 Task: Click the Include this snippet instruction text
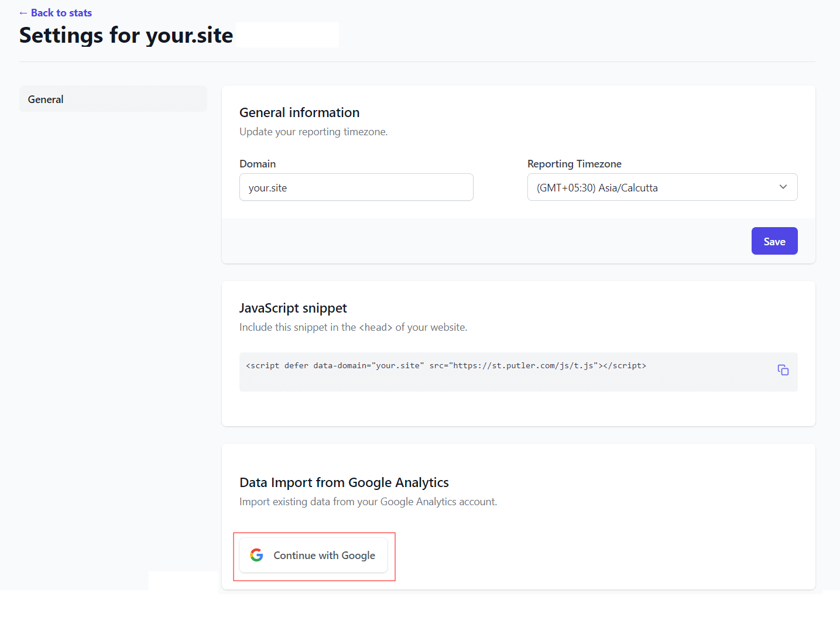tap(353, 327)
